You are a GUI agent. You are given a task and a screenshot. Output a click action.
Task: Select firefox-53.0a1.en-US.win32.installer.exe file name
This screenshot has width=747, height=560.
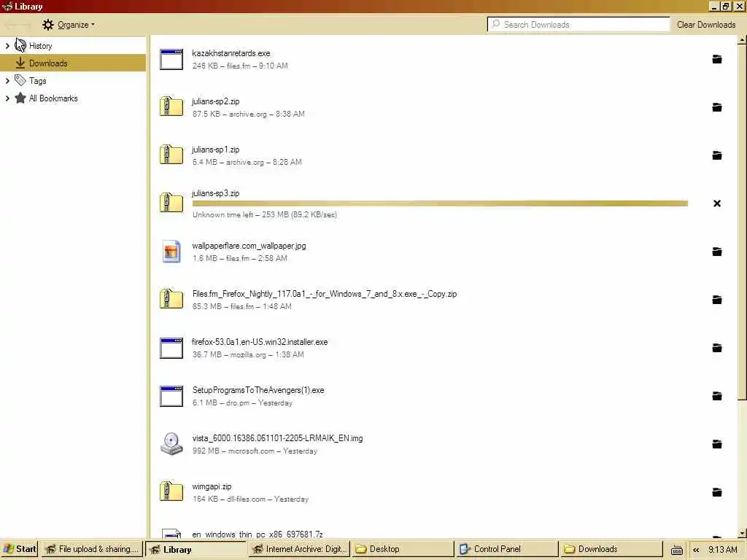pos(260,342)
